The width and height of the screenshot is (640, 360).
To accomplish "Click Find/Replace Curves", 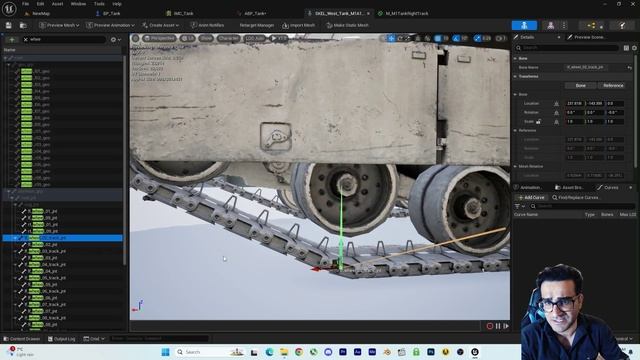I will (x=575, y=198).
